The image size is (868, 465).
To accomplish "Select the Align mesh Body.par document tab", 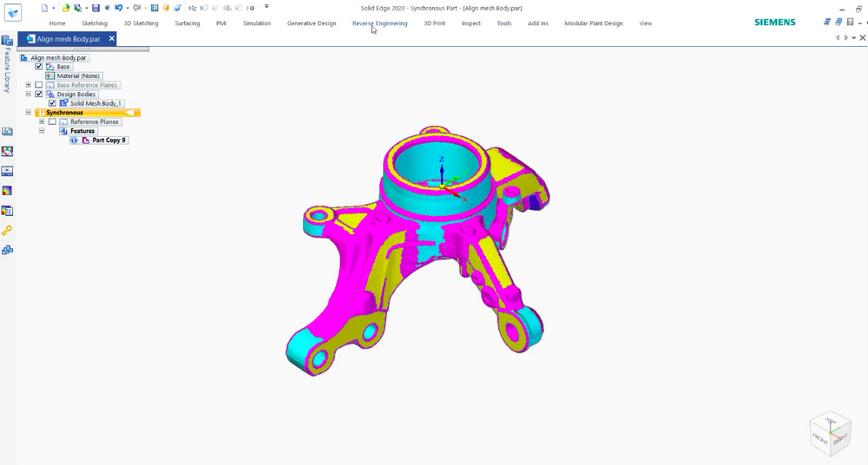I will (x=68, y=39).
